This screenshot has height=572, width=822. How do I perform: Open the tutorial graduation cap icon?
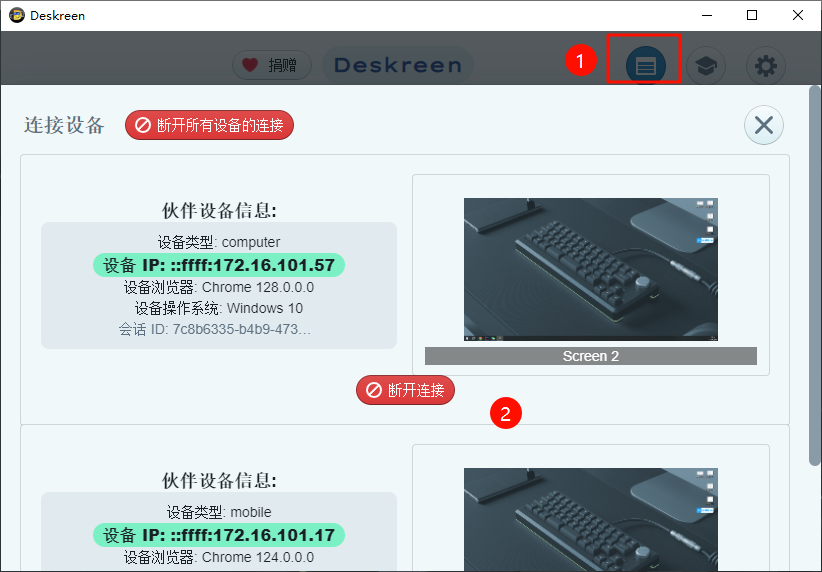click(x=706, y=66)
